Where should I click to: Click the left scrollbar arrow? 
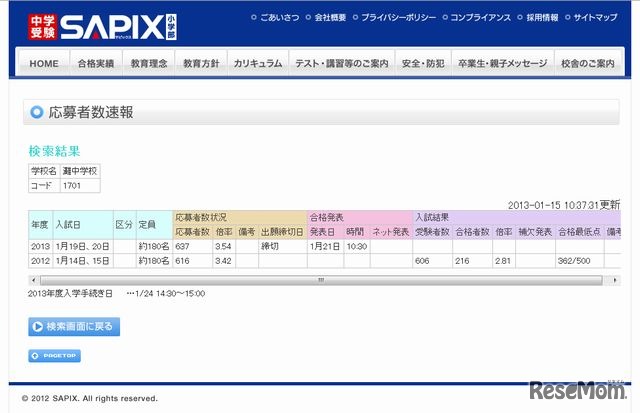point(33,280)
